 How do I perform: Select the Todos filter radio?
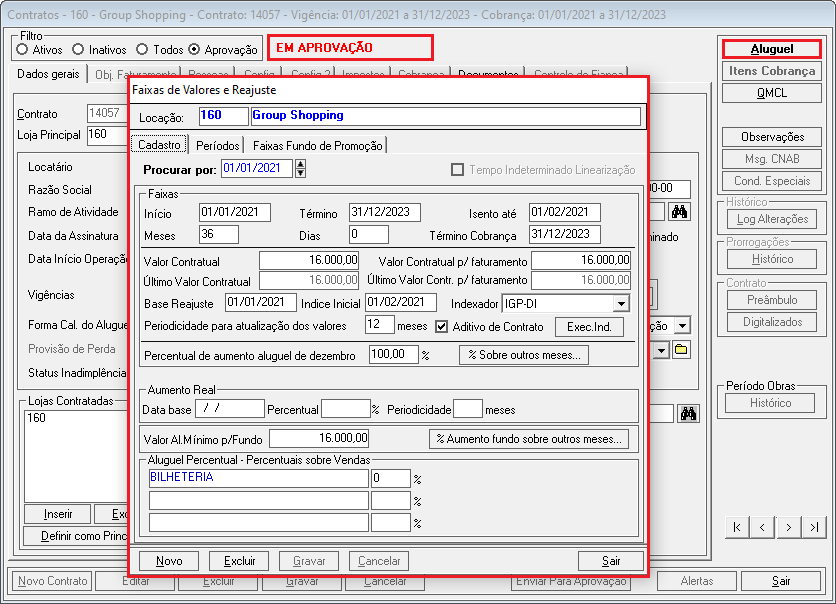[142, 50]
